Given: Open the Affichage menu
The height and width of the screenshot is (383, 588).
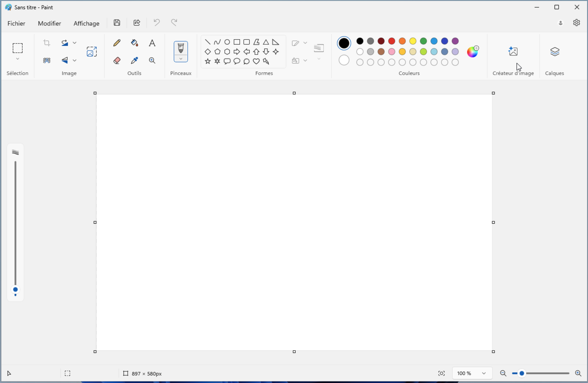Looking at the screenshot, I should click(x=86, y=23).
